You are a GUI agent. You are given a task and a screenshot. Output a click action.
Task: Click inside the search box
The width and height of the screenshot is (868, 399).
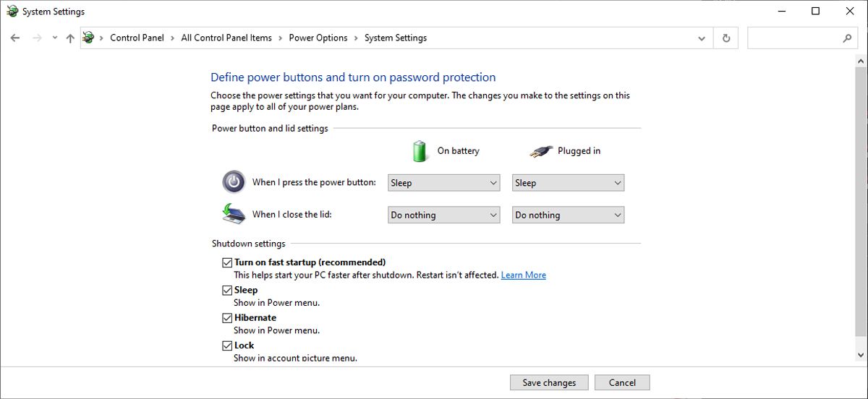coord(792,38)
